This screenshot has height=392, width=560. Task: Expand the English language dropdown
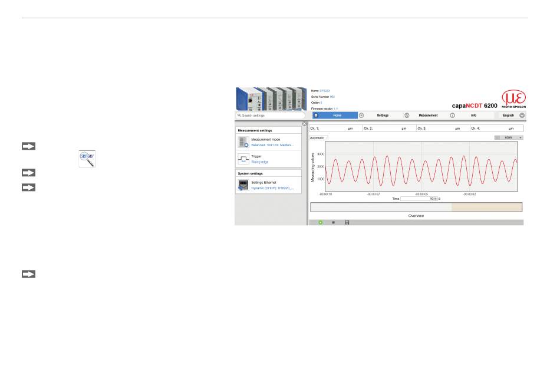click(522, 116)
